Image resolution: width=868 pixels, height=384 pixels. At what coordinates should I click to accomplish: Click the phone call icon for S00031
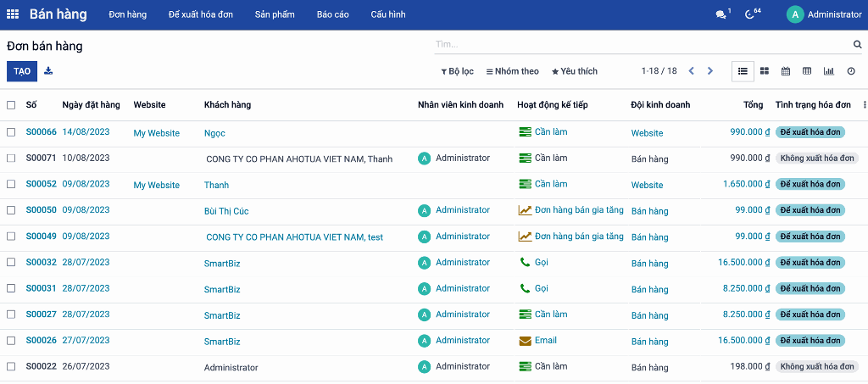tap(525, 288)
